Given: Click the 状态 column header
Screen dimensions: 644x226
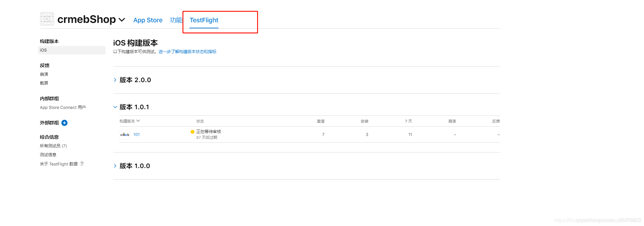Looking at the screenshot, I should pos(200,121).
